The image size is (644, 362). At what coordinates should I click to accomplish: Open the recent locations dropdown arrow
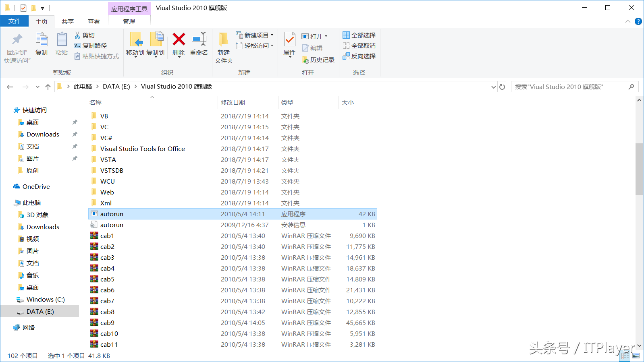coord(37,87)
